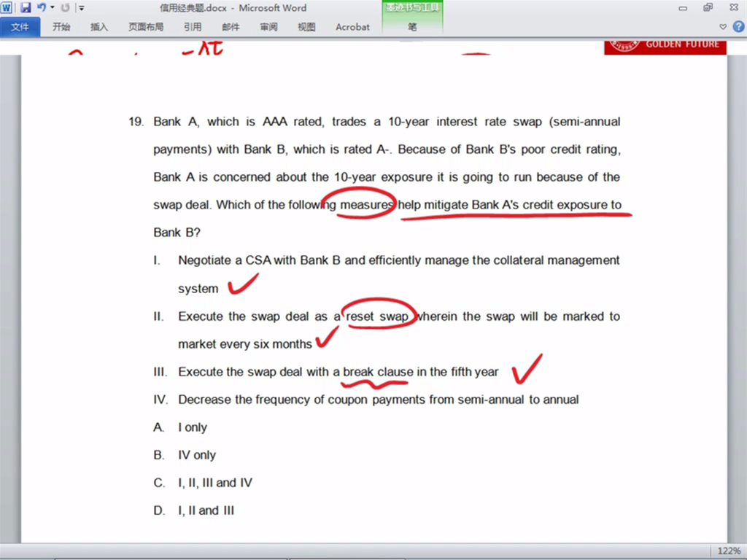747x560 pixels.
Task: Click the 122% zoom level in status bar
Action: pyautogui.click(x=729, y=551)
